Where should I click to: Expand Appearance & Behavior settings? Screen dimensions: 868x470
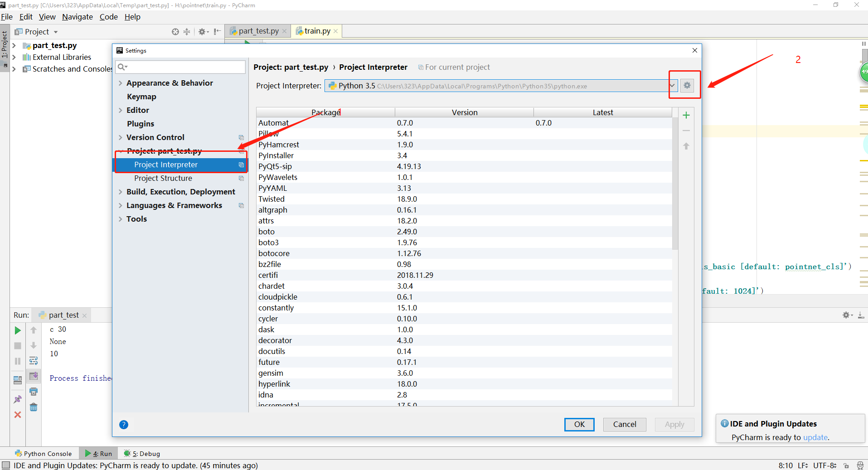[120, 83]
